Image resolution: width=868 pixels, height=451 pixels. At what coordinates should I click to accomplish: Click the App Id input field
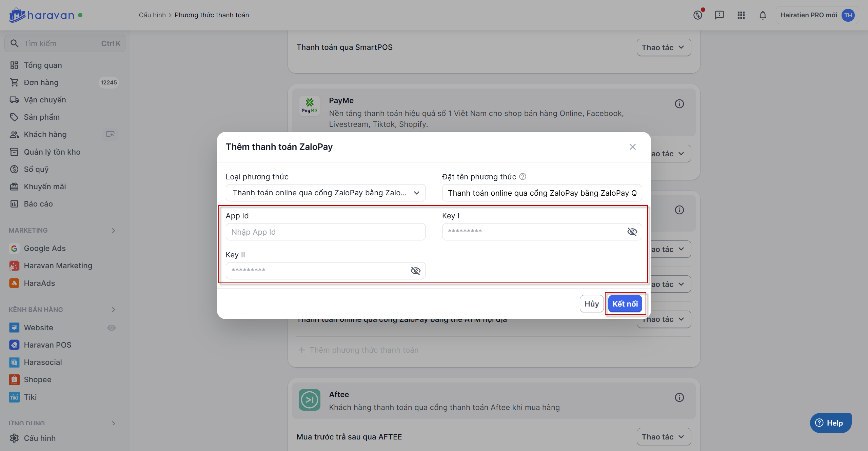pyautogui.click(x=325, y=232)
